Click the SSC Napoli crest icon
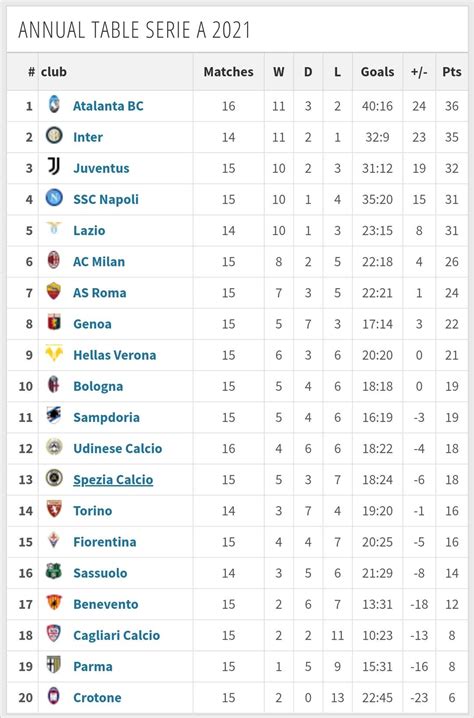The height and width of the screenshot is (718, 474). 54,197
